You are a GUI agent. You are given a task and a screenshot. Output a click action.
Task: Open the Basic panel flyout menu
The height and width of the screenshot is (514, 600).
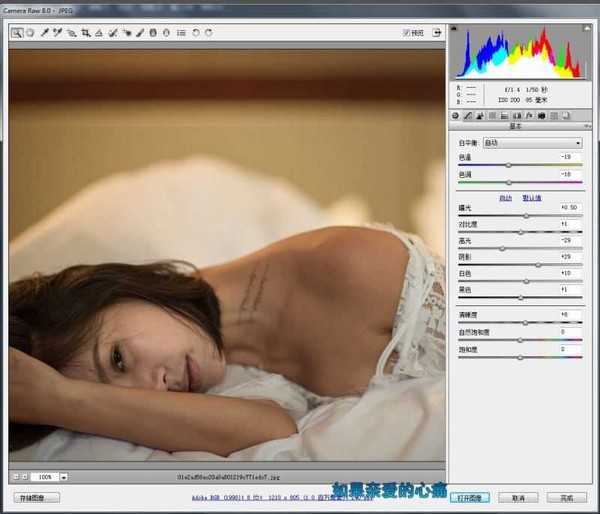click(x=585, y=127)
